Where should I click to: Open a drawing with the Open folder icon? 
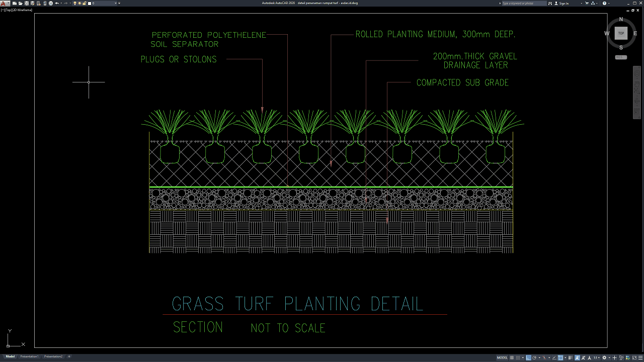pos(20,3)
